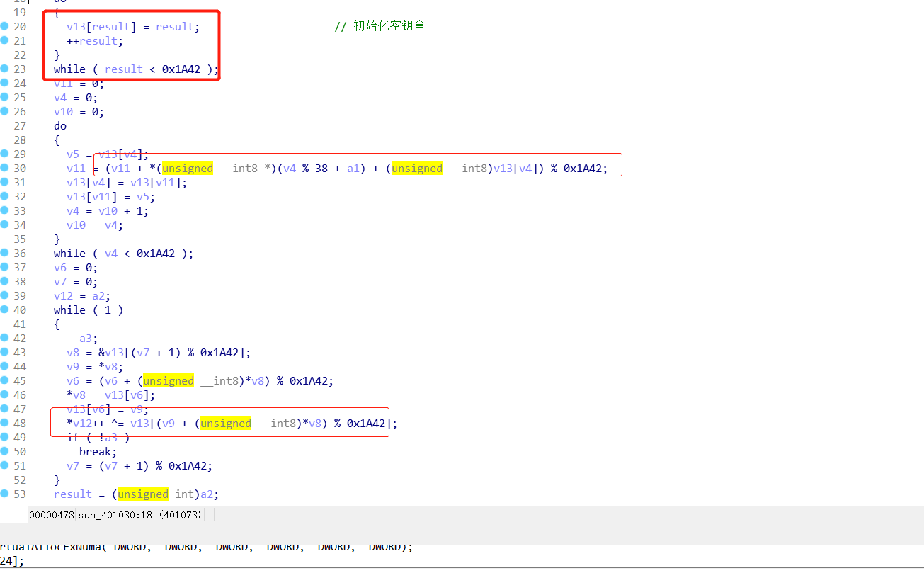Image resolution: width=924 pixels, height=573 pixels.
Task: Click the breakpoint dot beside line 30
Action: [x=4, y=168]
